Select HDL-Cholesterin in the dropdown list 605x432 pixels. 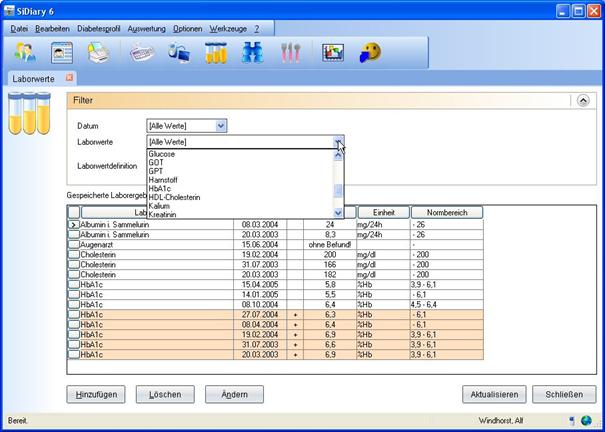240,197
